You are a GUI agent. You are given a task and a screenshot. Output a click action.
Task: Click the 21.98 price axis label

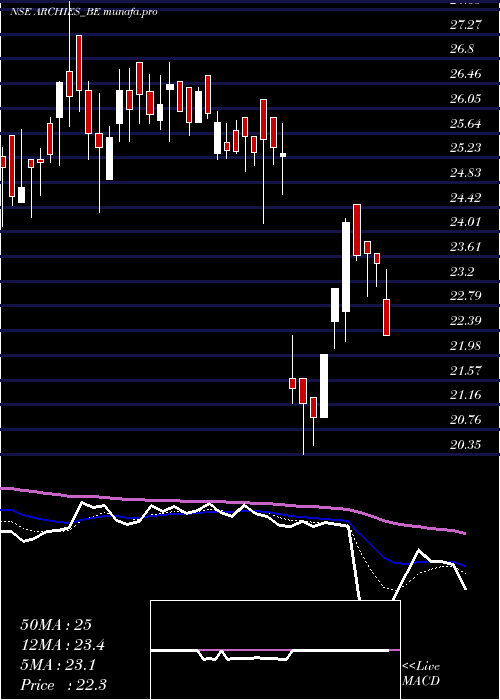pos(465,346)
